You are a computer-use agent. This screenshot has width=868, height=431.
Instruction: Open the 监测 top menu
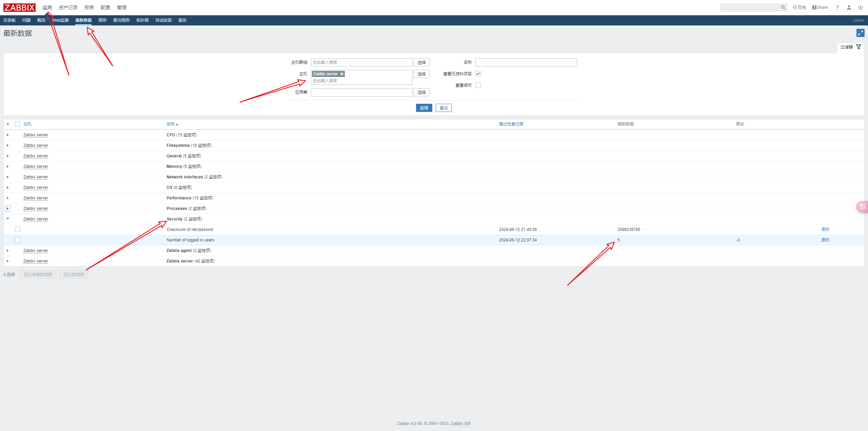pos(47,7)
